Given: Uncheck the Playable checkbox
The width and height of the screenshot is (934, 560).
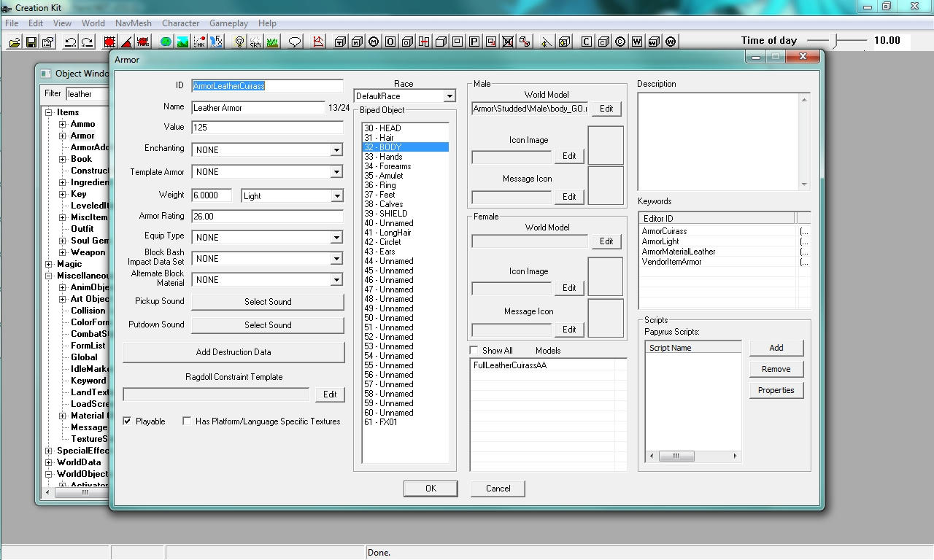Looking at the screenshot, I should tap(128, 421).
